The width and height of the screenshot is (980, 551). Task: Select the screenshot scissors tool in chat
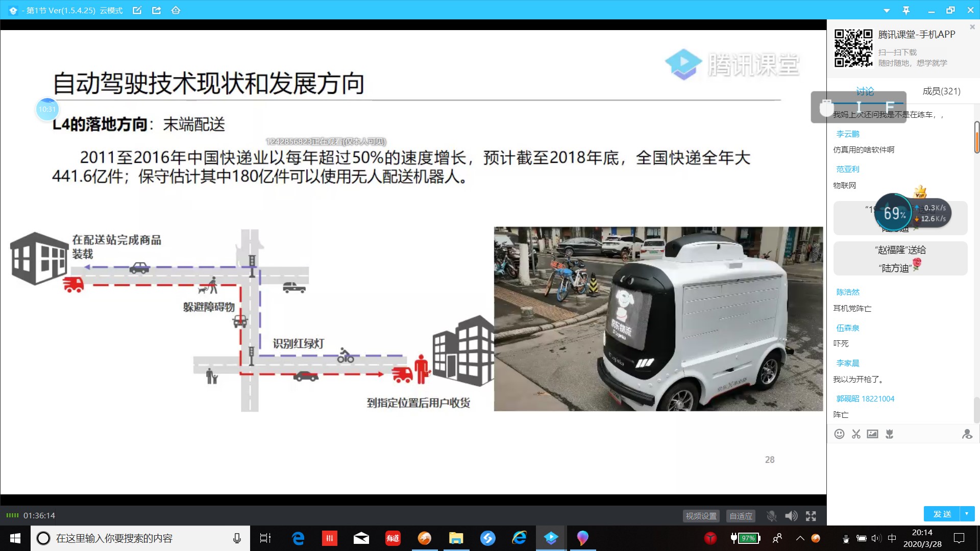point(856,434)
